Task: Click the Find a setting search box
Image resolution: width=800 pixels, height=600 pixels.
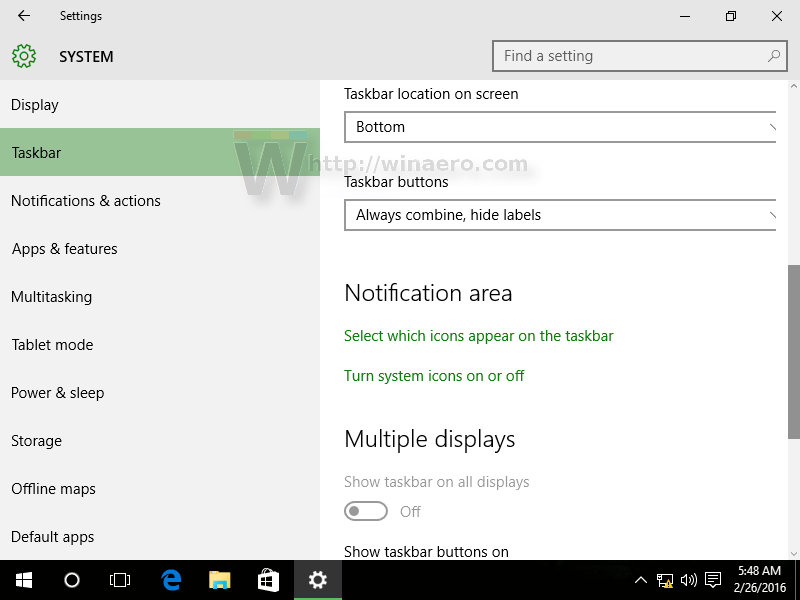Action: (639, 56)
